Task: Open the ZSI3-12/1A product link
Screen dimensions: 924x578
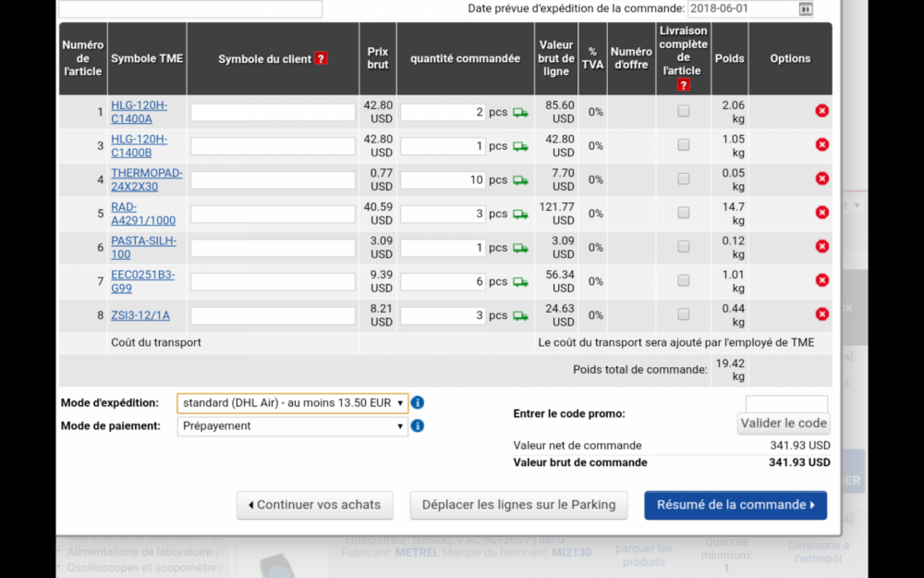Action: 140,315
